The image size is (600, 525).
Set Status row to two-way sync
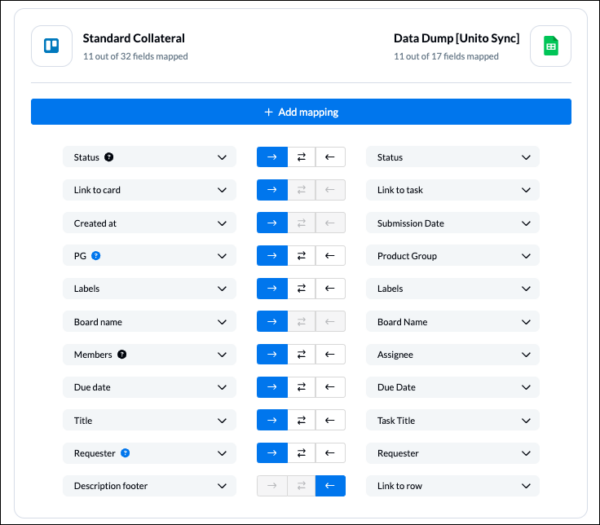pos(302,157)
